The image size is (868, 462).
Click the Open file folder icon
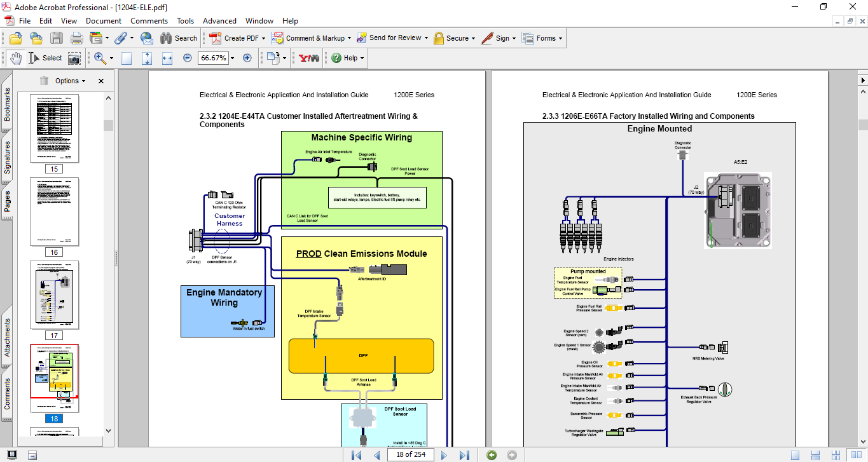(15, 38)
